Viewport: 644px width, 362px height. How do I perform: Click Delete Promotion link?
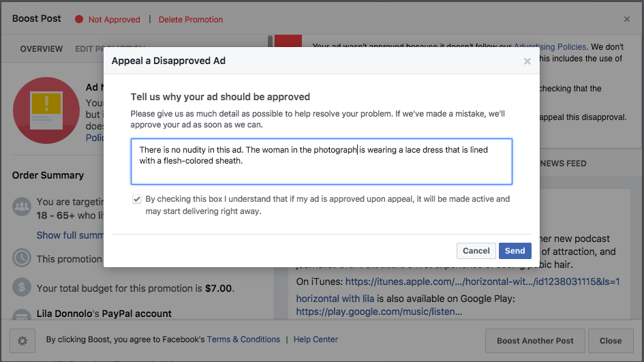click(x=191, y=19)
